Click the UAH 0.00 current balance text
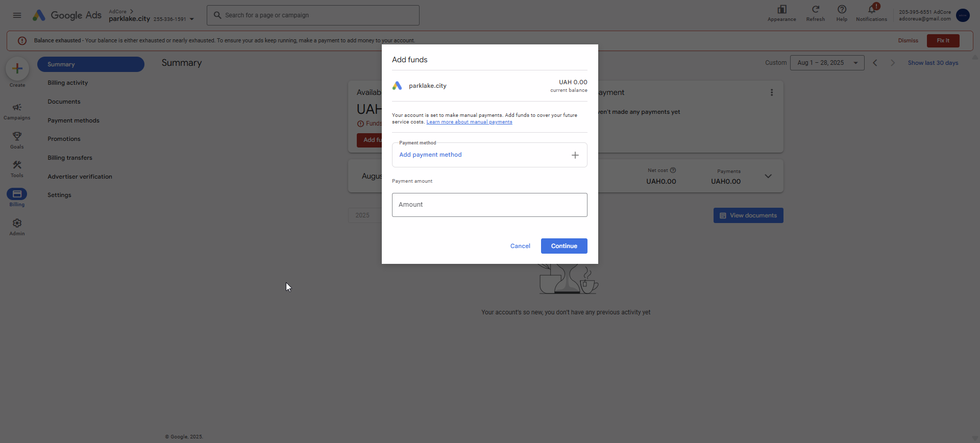980x443 pixels. coord(573,82)
